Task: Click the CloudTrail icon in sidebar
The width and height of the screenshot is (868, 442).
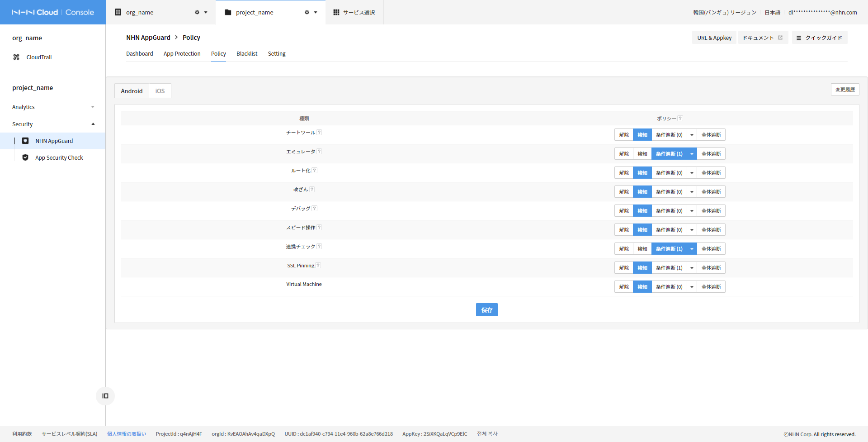Action: (16, 57)
